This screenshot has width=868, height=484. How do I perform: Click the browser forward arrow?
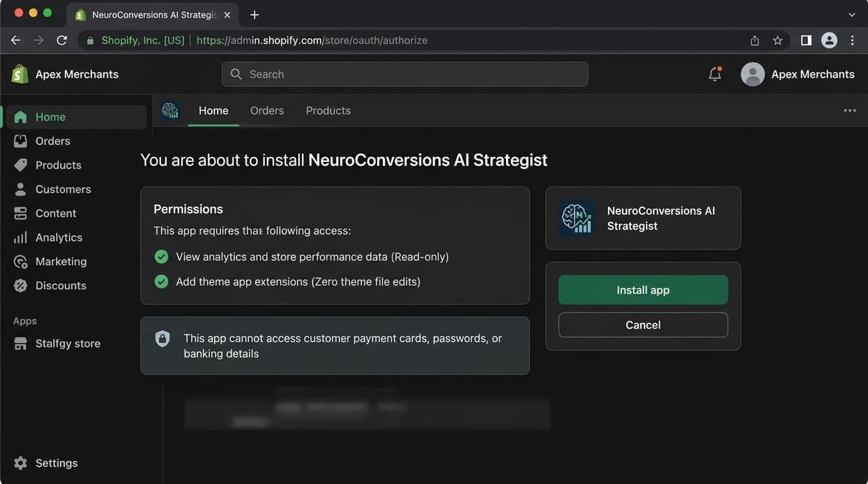point(38,40)
